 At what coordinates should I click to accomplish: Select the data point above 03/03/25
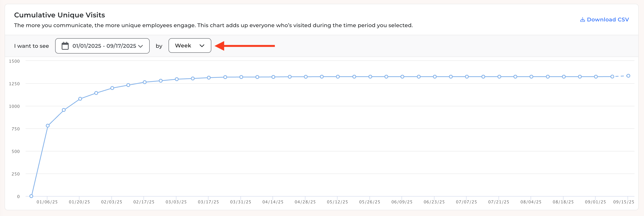coord(177,79)
